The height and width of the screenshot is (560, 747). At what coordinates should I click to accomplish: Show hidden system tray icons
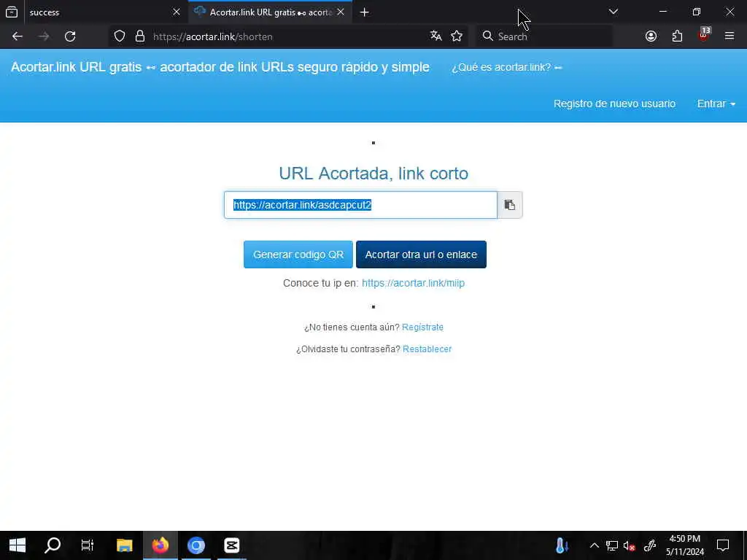point(594,545)
